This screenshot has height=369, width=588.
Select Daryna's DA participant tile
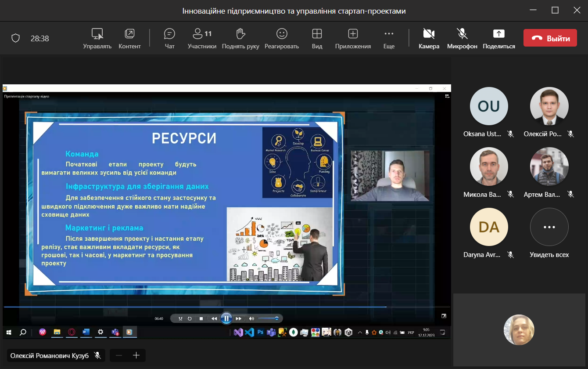coord(489,227)
